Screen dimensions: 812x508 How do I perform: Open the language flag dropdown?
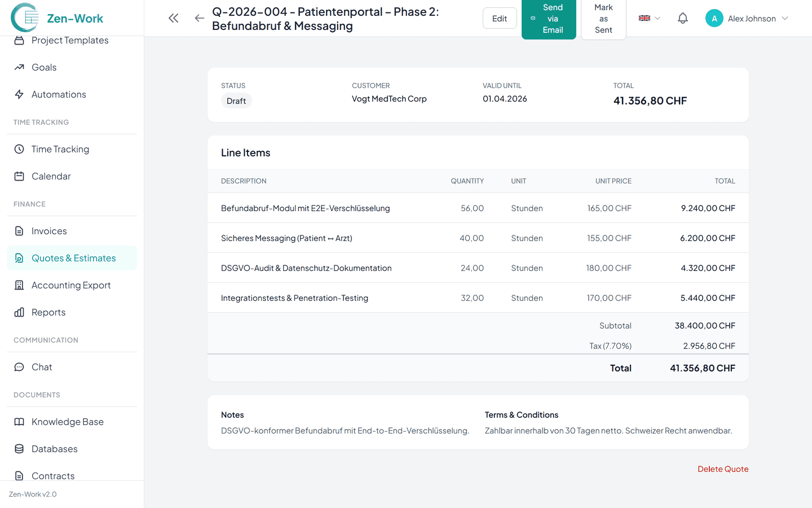click(649, 18)
